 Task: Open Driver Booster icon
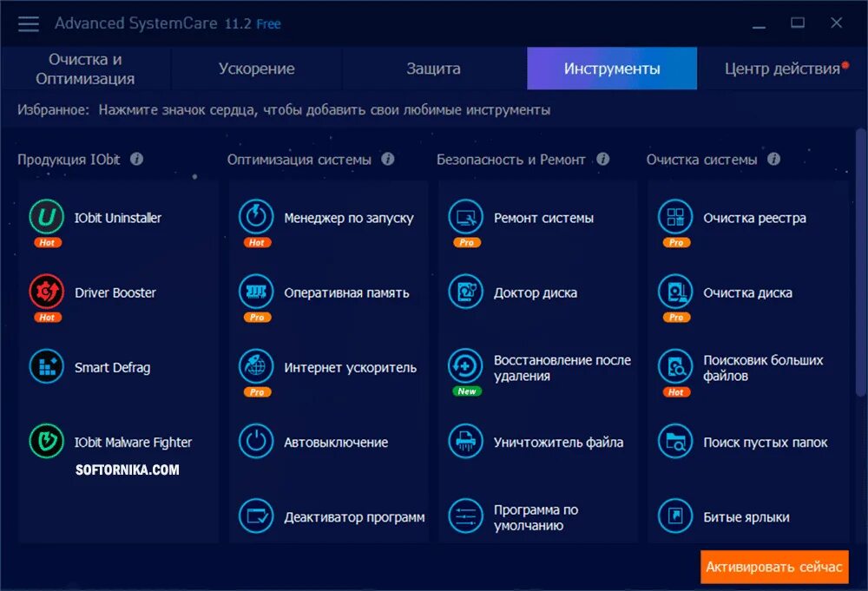(47, 291)
